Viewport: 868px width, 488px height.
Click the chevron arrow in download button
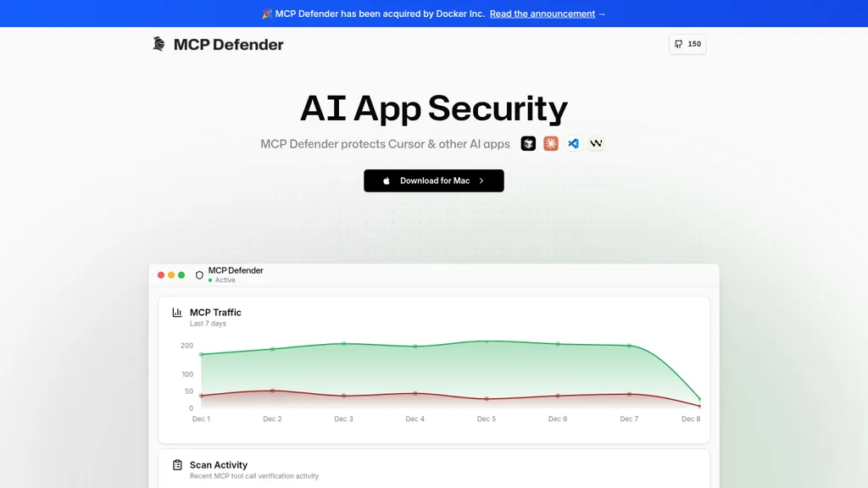tap(481, 181)
